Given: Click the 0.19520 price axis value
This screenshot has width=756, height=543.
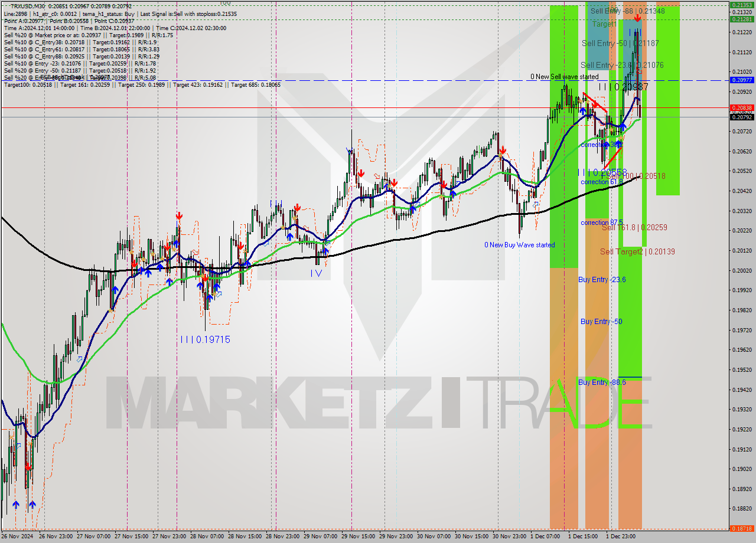Looking at the screenshot, I should coord(742,369).
